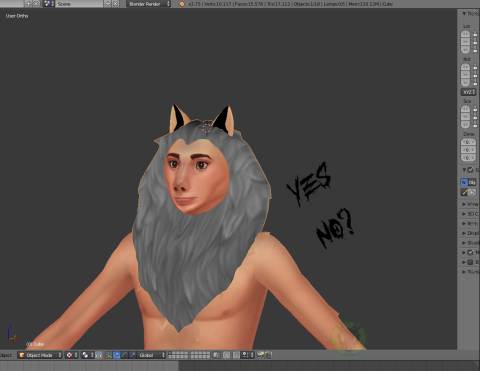Screen dimensions: 480x371
Task: Open the Global transform orientation dropdown
Action: [151, 355]
